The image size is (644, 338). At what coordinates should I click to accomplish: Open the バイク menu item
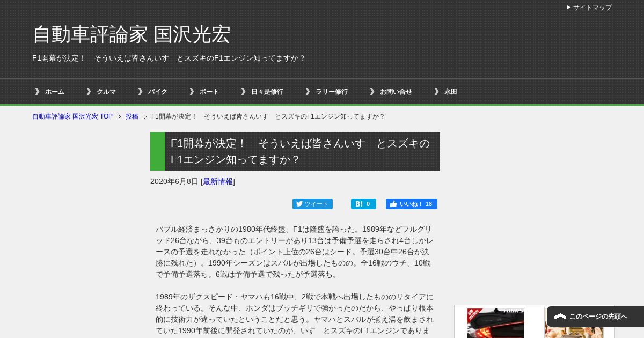(157, 92)
